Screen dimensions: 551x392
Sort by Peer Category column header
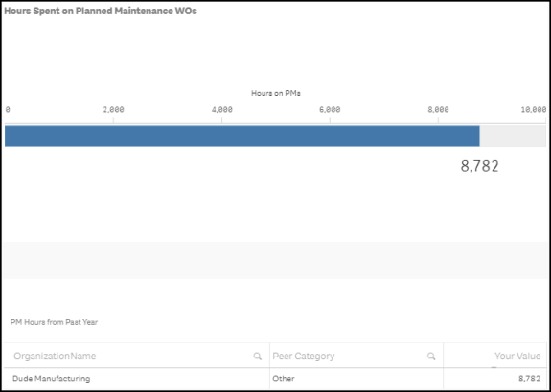tap(304, 357)
